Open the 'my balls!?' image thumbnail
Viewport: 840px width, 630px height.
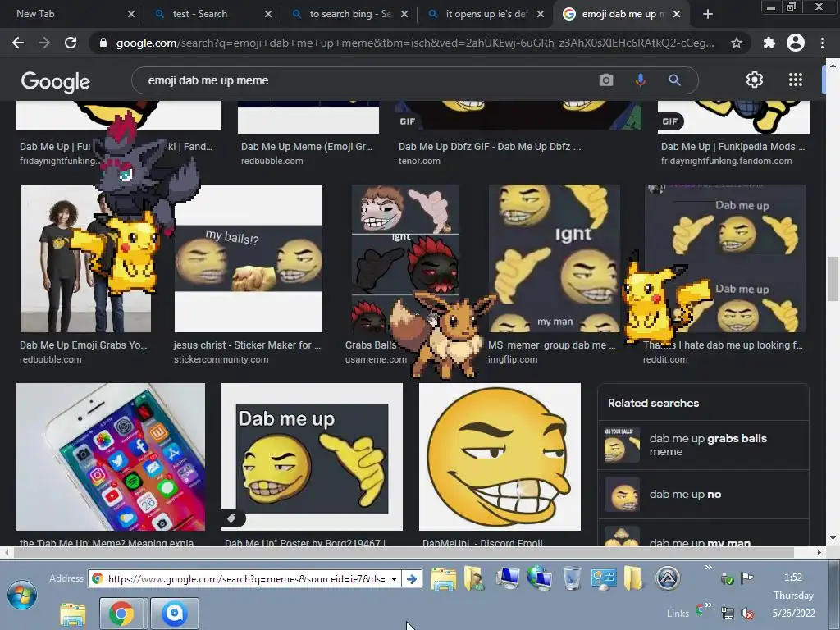coord(249,258)
